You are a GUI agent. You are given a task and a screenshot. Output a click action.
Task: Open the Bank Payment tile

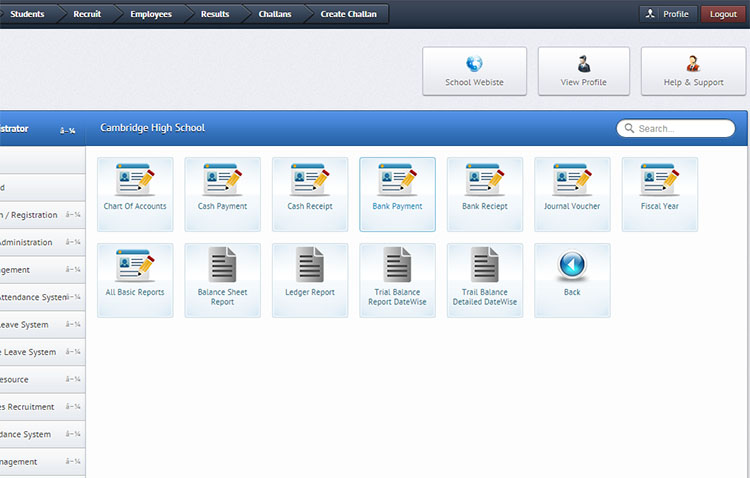coord(397,194)
